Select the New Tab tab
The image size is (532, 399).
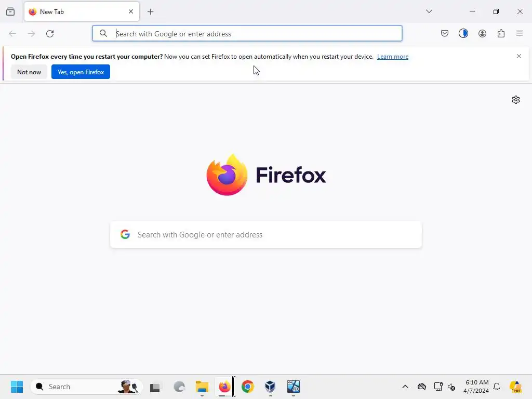coord(82,11)
